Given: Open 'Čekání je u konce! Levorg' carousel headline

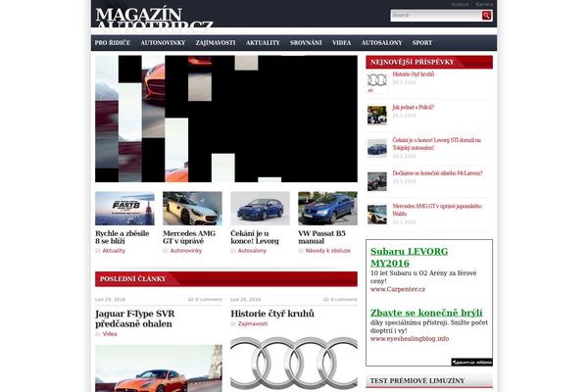Looking at the screenshot, I should (x=255, y=237).
